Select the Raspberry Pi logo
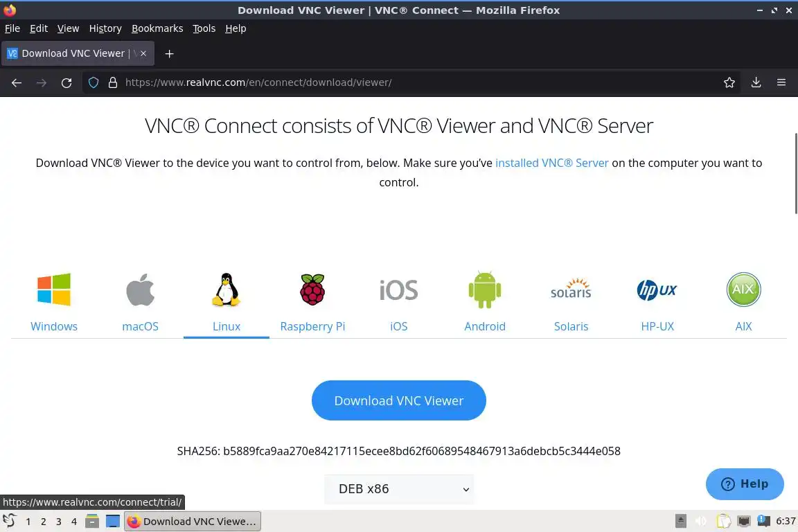 pos(312,289)
